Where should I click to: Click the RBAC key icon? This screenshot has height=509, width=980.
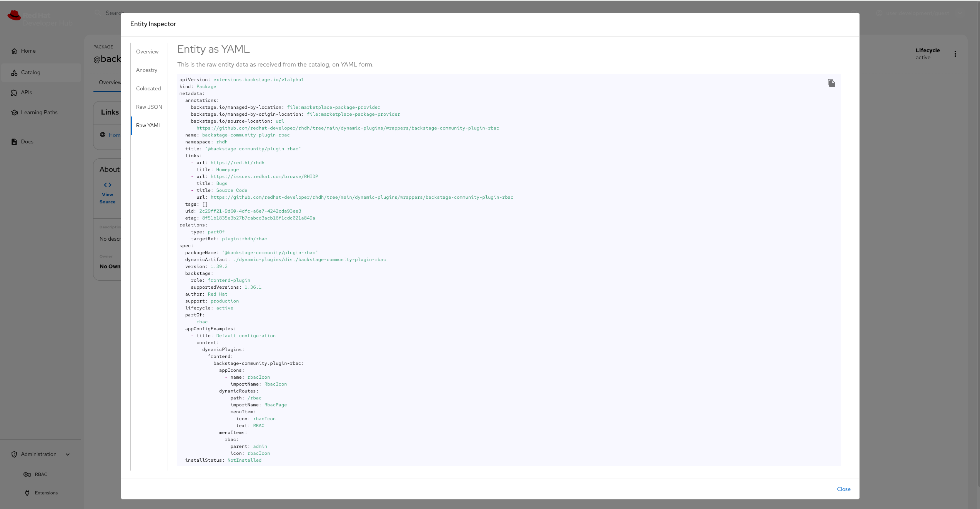click(x=27, y=474)
